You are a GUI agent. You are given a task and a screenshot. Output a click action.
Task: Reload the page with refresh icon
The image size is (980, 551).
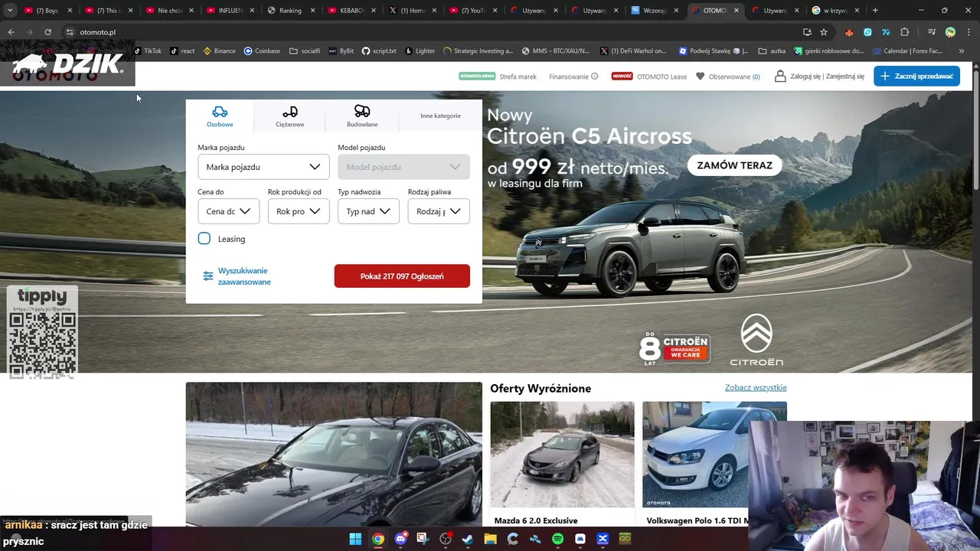point(47,32)
